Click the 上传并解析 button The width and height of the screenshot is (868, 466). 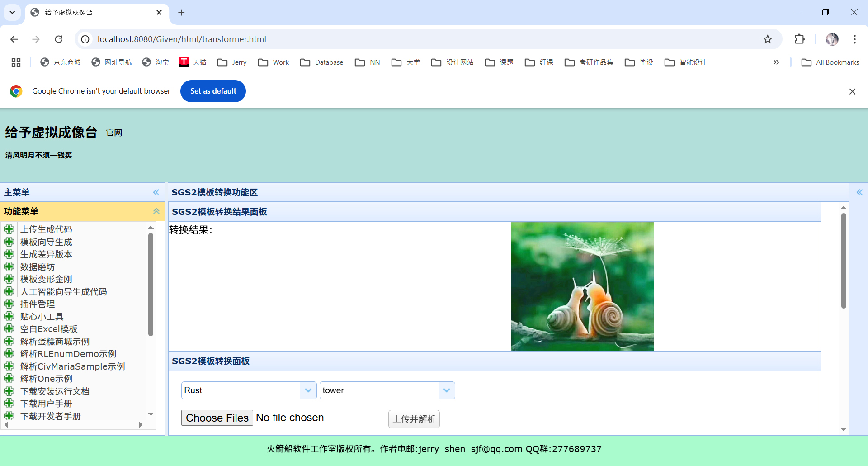[414, 419]
